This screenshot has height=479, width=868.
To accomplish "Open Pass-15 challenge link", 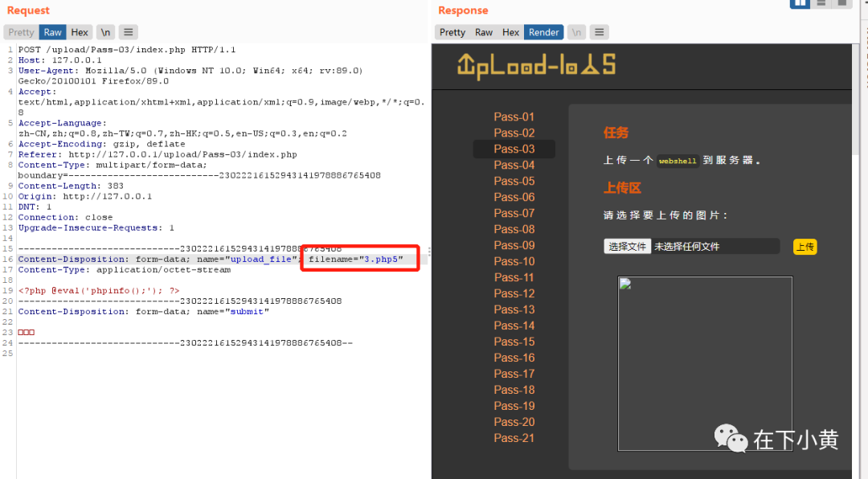I will (x=514, y=342).
